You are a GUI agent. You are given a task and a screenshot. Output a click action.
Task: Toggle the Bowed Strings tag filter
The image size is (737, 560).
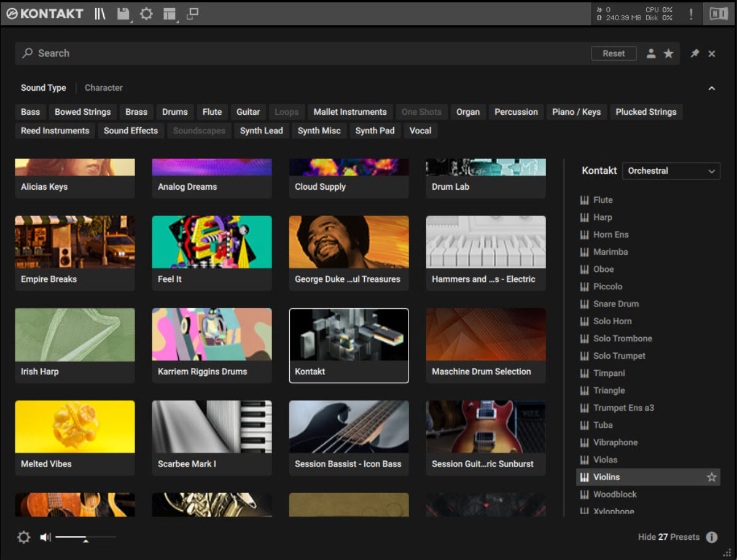pyautogui.click(x=83, y=112)
